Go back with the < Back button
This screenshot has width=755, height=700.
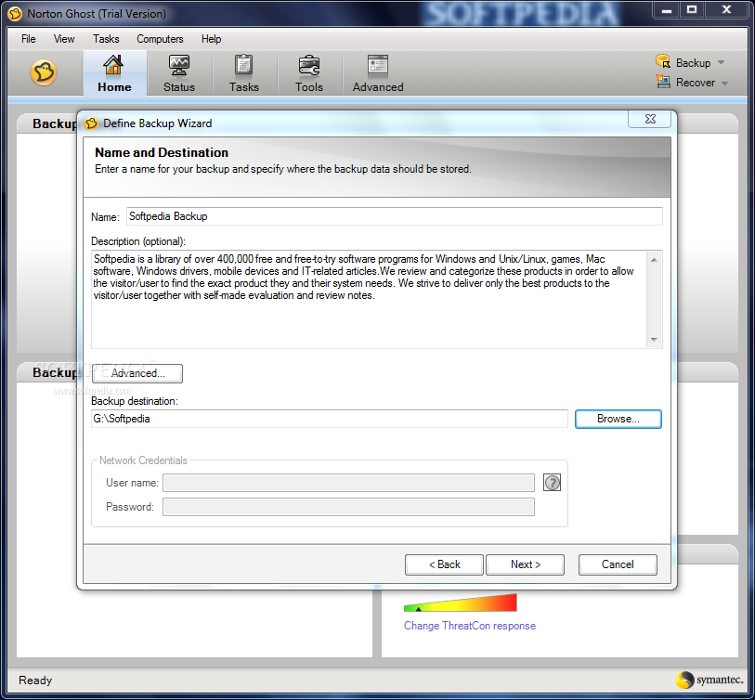tap(444, 564)
